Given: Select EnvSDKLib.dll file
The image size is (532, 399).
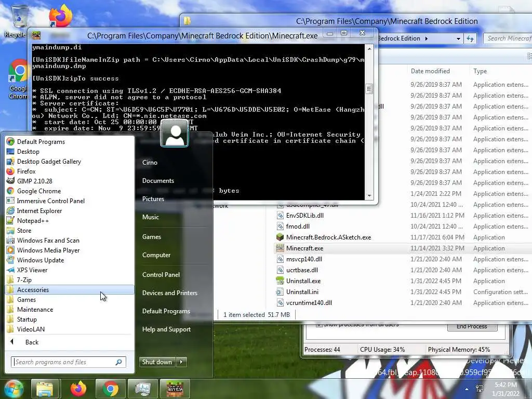Looking at the screenshot, I should pyautogui.click(x=304, y=216).
